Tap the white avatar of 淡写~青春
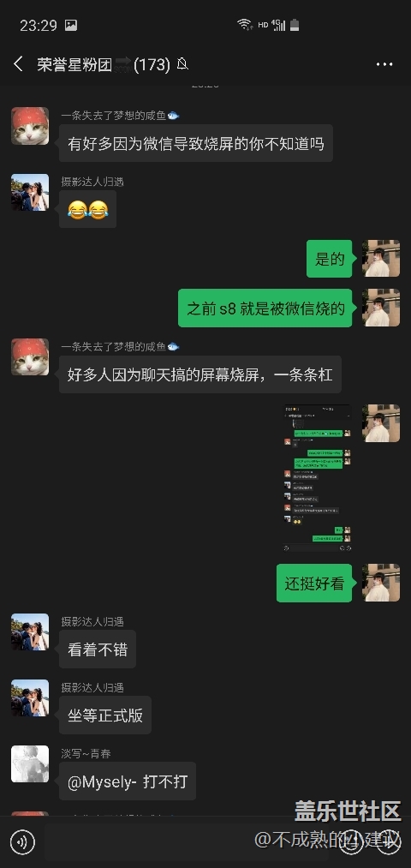The image size is (411, 868). click(30, 764)
